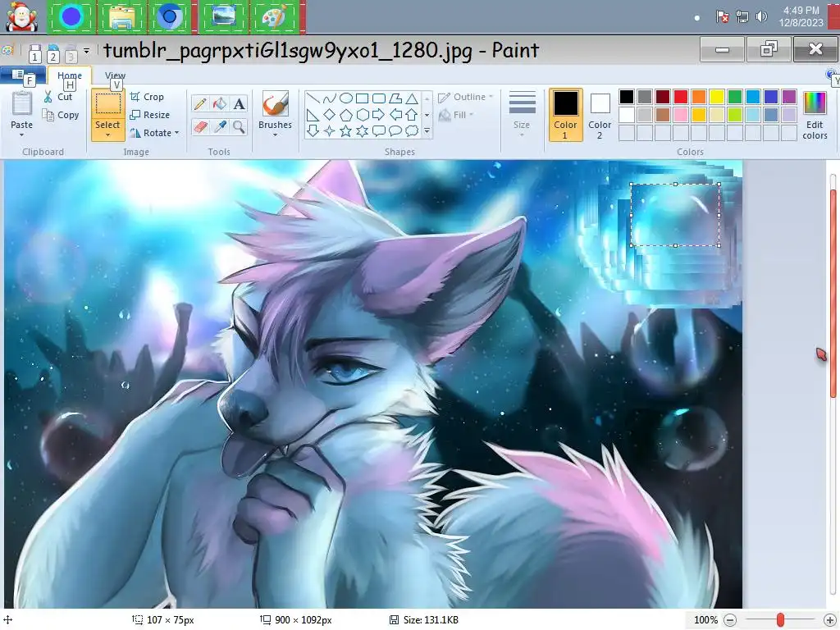Select the Text tool

click(x=239, y=103)
